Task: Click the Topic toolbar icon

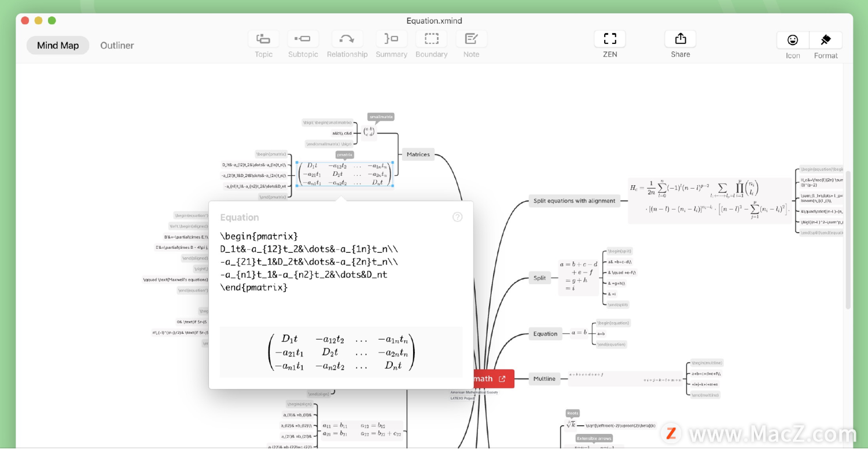Action: point(263,39)
